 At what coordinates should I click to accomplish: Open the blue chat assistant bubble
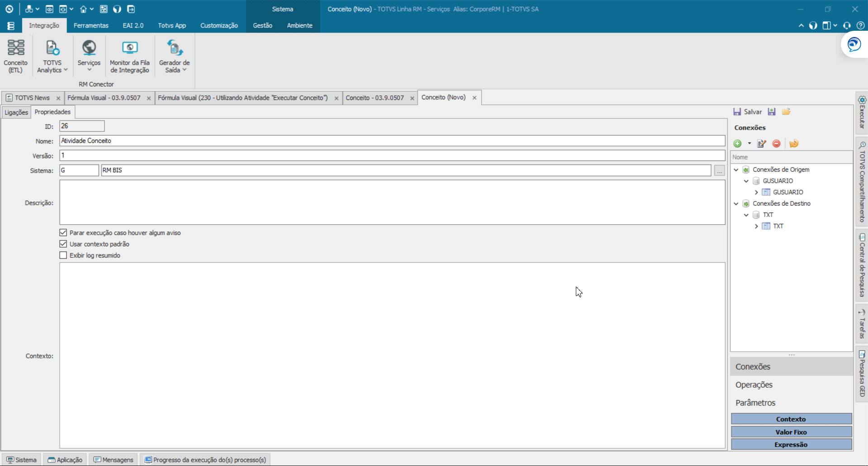click(x=854, y=44)
